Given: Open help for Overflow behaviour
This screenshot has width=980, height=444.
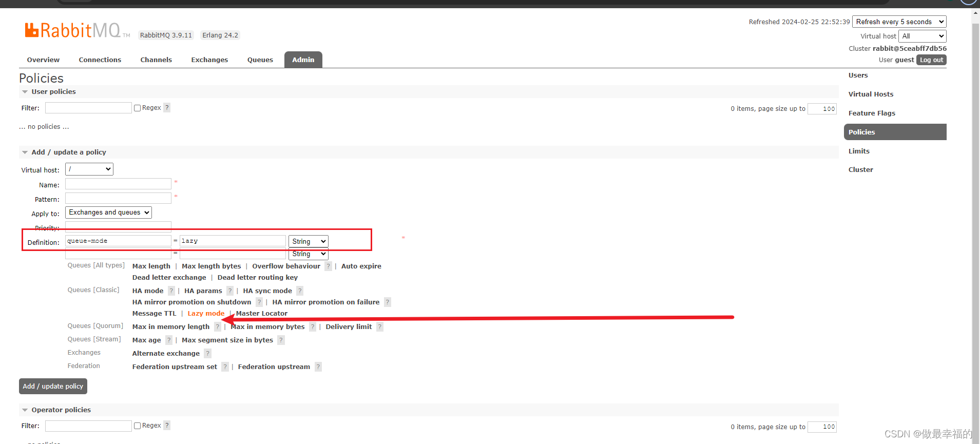Looking at the screenshot, I should pyautogui.click(x=328, y=266).
